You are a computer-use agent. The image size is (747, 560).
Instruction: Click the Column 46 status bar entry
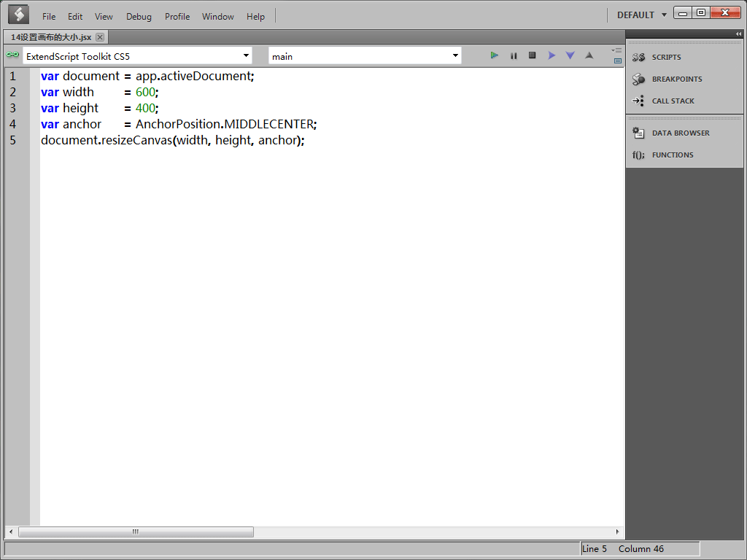pyautogui.click(x=640, y=548)
